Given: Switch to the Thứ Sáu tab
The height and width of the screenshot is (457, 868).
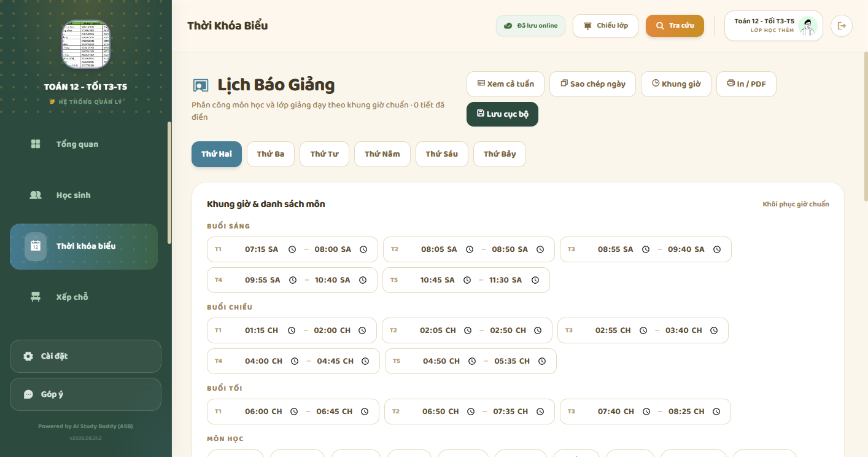Looking at the screenshot, I should click(x=442, y=154).
